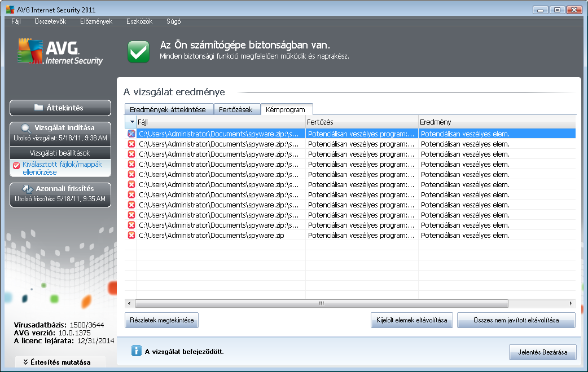Click the green checkmark security status icon
Screen dimensions: 588x372
(138, 52)
